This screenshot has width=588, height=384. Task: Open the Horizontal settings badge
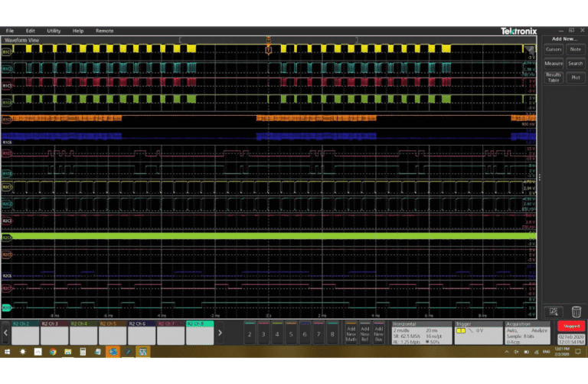tap(422, 333)
